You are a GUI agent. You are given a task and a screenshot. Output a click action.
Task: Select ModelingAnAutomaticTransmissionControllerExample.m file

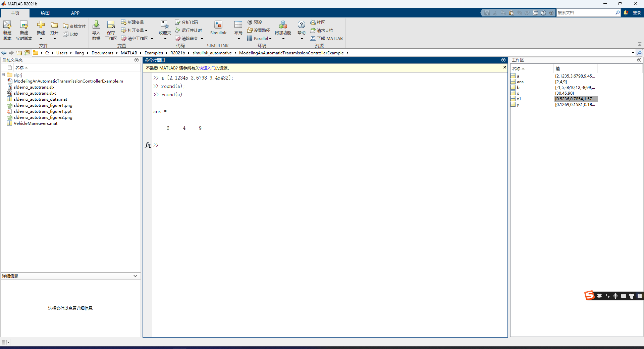[x=68, y=81]
